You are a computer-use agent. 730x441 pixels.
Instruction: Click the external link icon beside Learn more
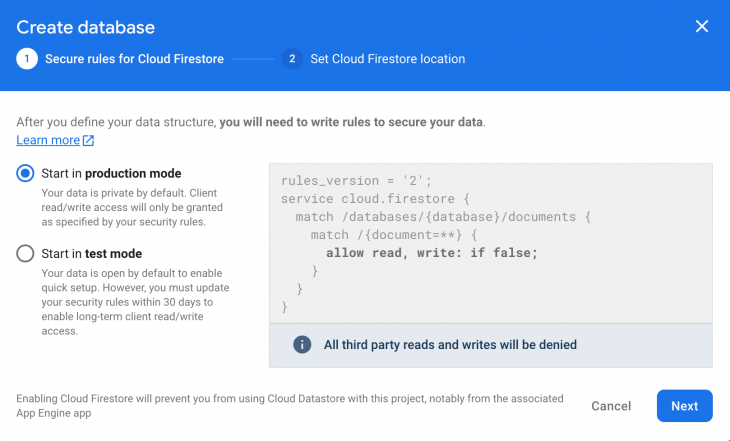coord(88,140)
